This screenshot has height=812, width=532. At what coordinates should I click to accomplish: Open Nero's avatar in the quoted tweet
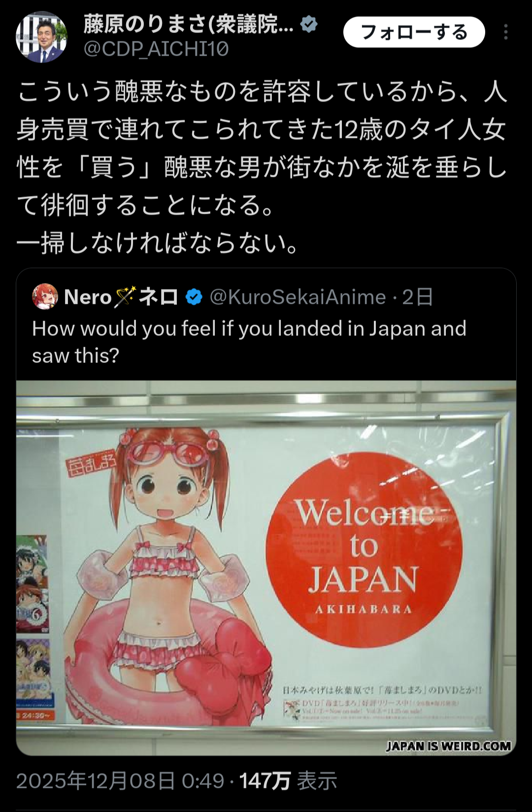(x=45, y=296)
